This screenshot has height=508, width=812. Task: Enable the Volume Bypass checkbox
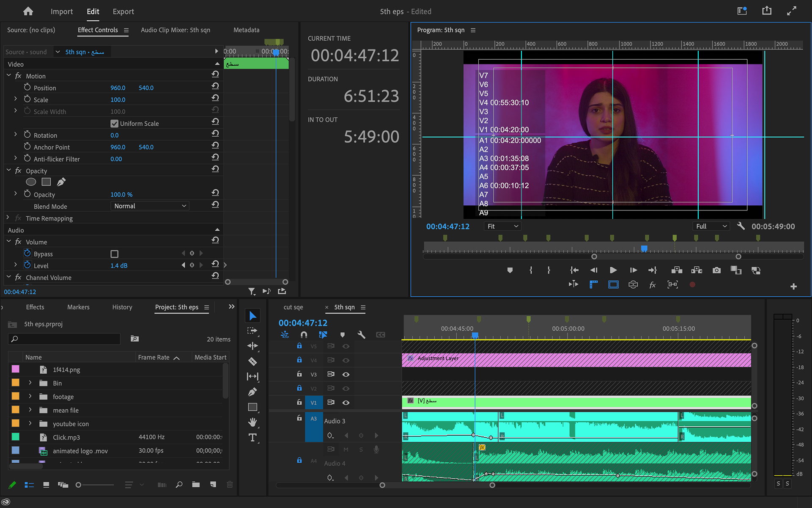pyautogui.click(x=114, y=254)
